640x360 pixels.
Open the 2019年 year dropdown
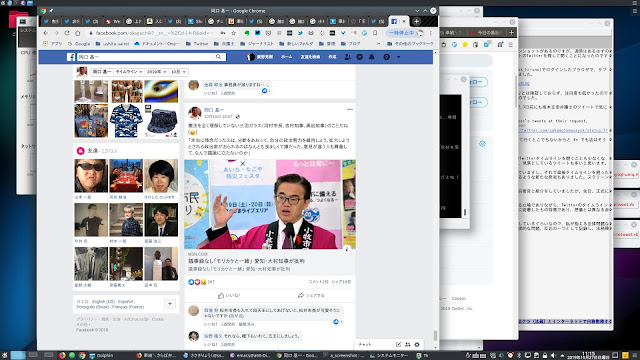coord(157,72)
